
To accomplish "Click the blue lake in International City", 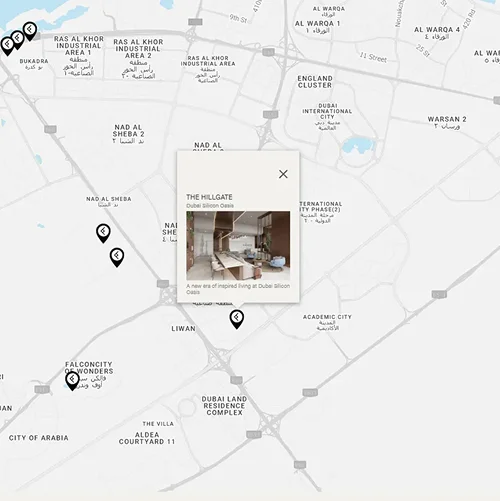I will (358, 146).
